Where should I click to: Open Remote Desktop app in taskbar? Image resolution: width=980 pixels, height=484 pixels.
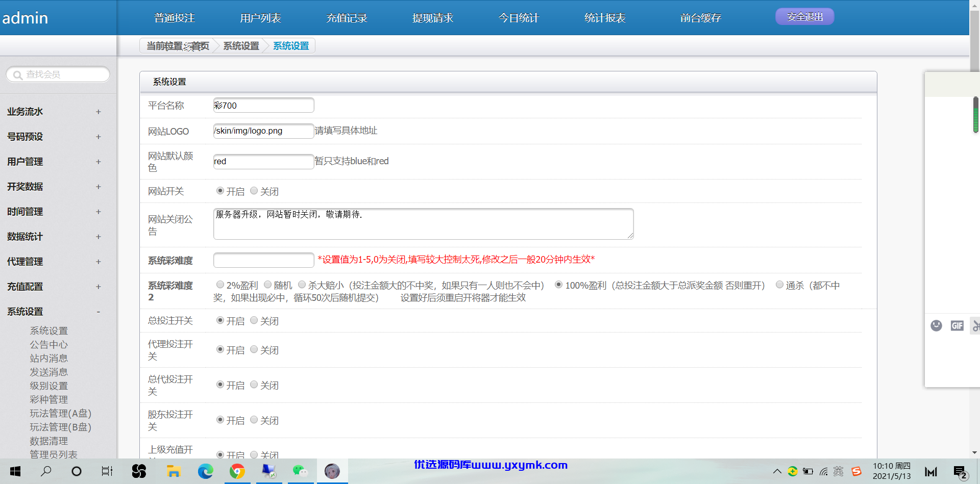point(268,471)
